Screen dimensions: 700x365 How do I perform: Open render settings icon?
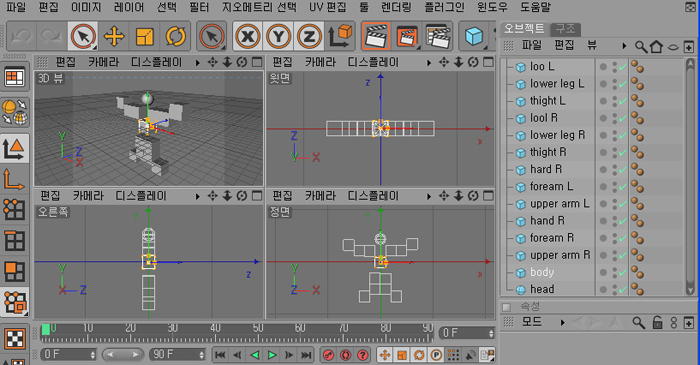(x=437, y=36)
